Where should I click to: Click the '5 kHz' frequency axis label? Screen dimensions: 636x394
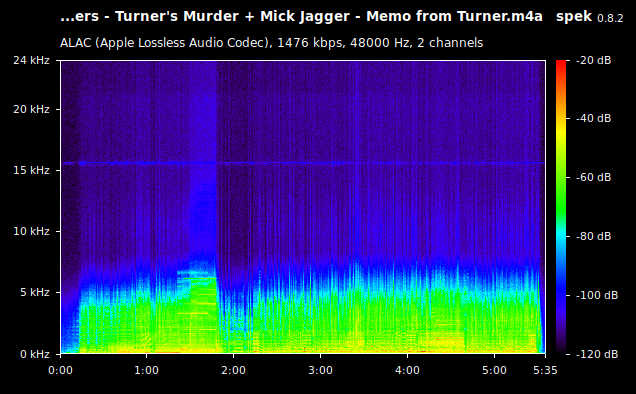[35, 292]
